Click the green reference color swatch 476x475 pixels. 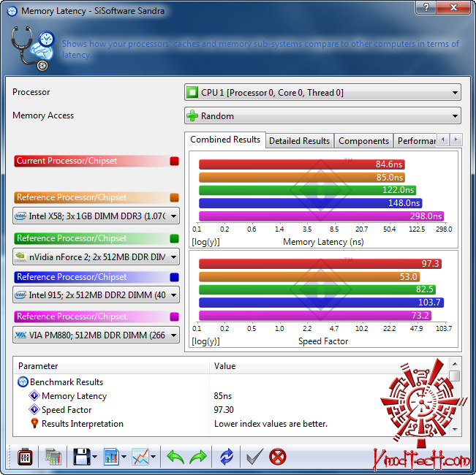(x=174, y=238)
